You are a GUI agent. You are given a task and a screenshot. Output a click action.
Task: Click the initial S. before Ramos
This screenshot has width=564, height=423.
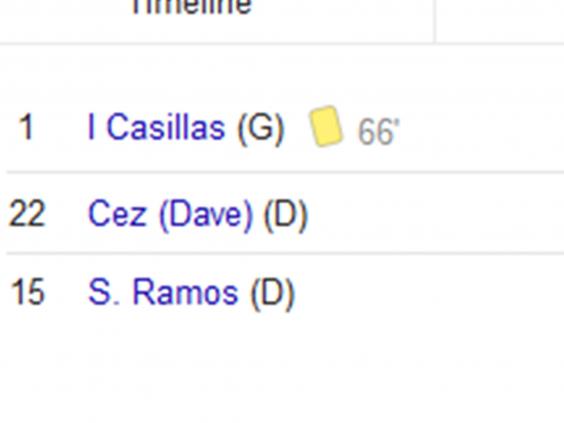coord(104,292)
